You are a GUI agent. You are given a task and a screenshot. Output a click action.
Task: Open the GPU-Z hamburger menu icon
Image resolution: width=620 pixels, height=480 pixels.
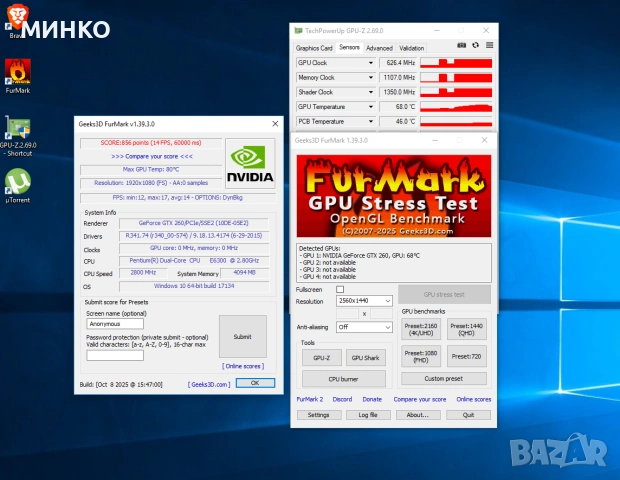[x=490, y=45]
